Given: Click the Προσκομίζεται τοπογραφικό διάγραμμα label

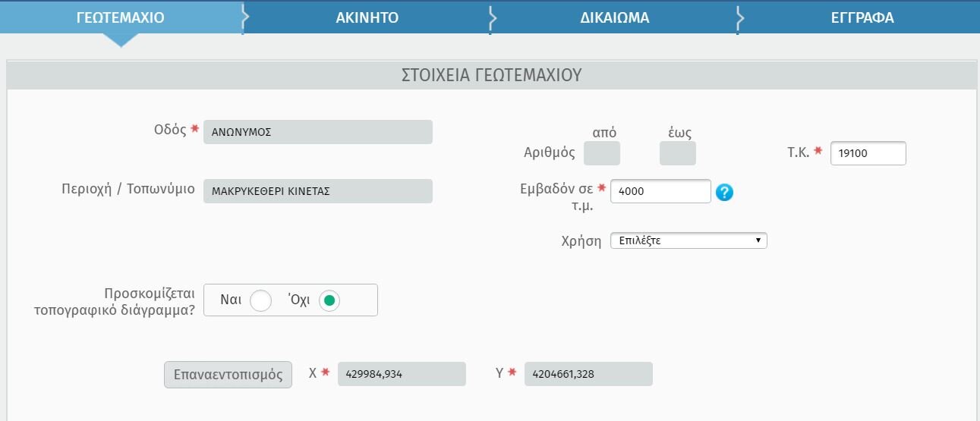Looking at the screenshot, I should (x=114, y=301).
